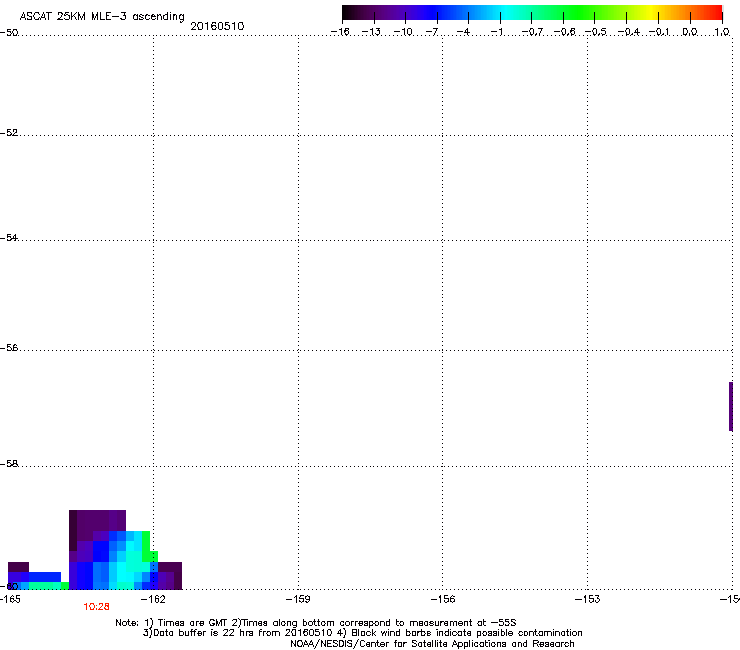Click the yellow section of the color bar
This screenshot has height=650, width=740.
pyautogui.click(x=651, y=13)
